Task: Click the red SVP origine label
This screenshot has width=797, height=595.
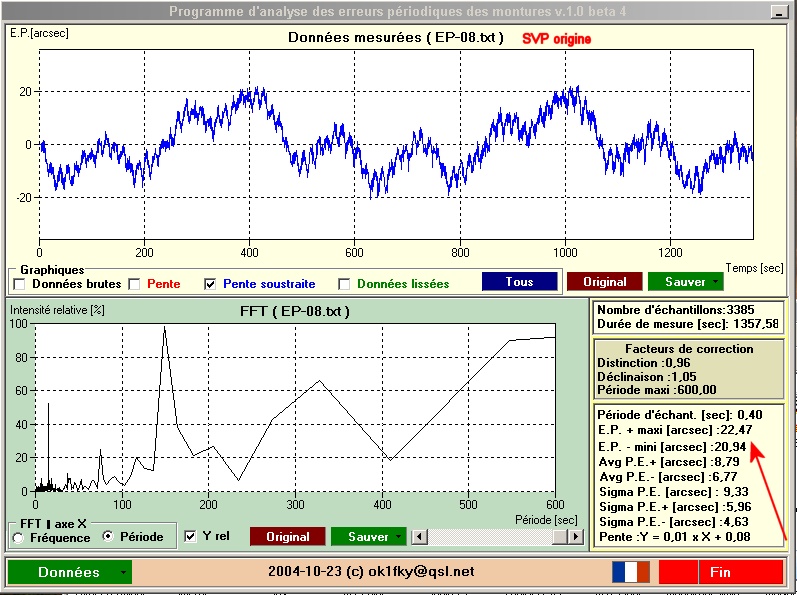Action: tap(557, 39)
